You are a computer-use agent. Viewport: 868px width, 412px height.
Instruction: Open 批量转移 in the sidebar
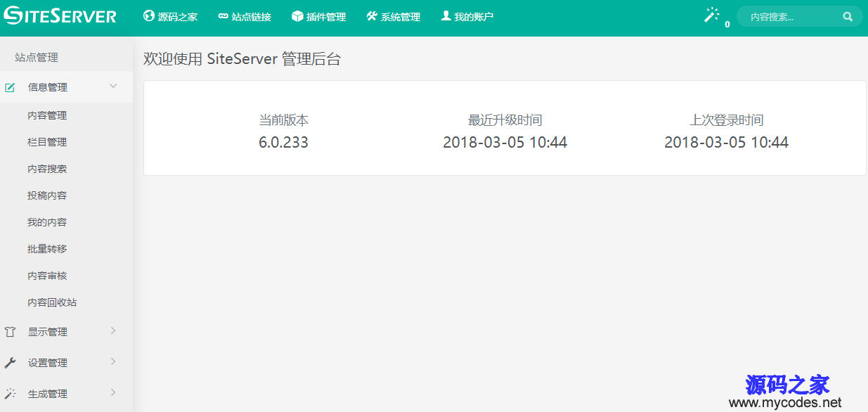pyautogui.click(x=47, y=249)
